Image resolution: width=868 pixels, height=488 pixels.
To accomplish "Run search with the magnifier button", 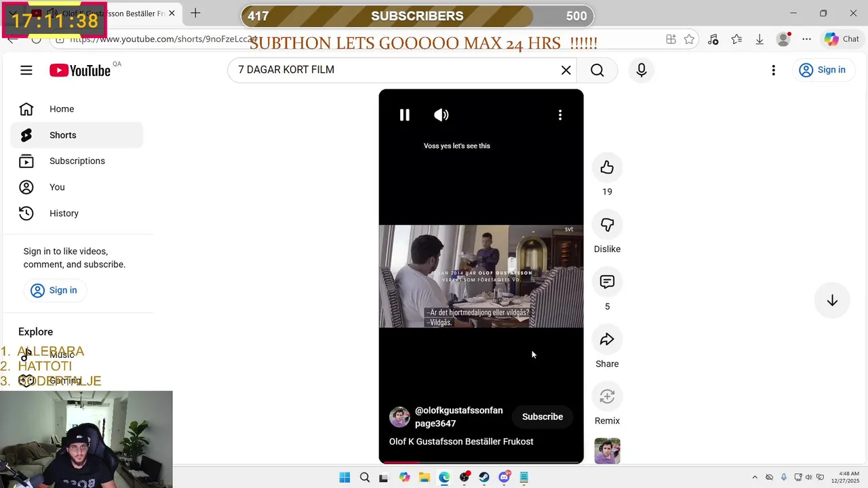I will coord(597,70).
